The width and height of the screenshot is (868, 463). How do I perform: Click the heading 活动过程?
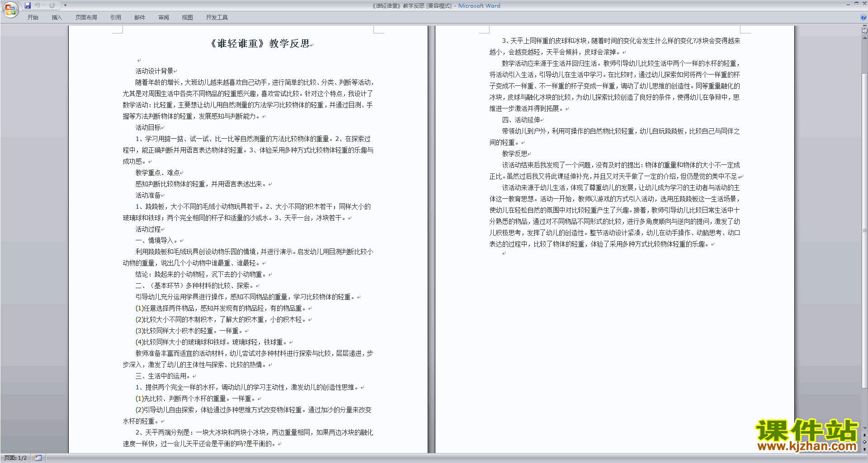click(x=148, y=229)
